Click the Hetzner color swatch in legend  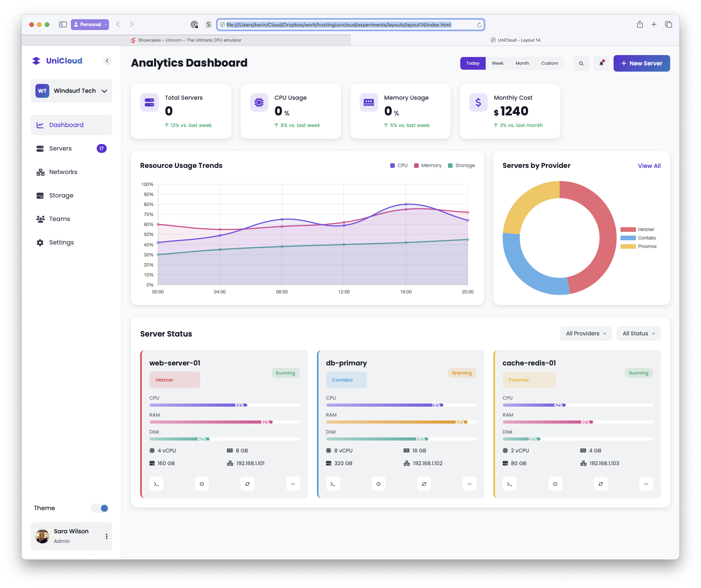coord(628,230)
